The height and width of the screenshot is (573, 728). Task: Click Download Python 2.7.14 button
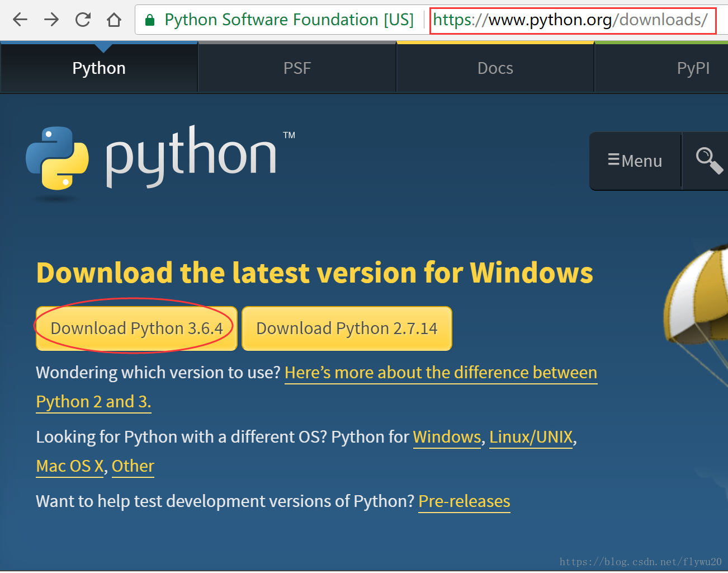[x=347, y=328]
